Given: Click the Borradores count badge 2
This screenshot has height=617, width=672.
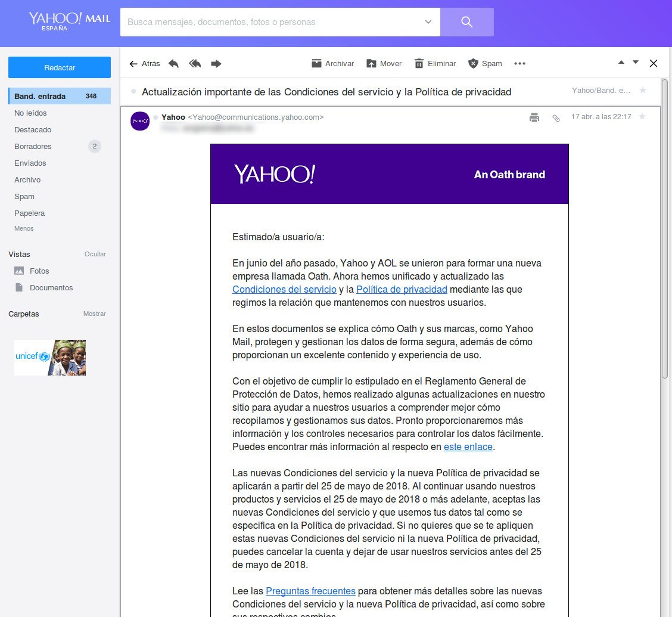Looking at the screenshot, I should [x=95, y=146].
